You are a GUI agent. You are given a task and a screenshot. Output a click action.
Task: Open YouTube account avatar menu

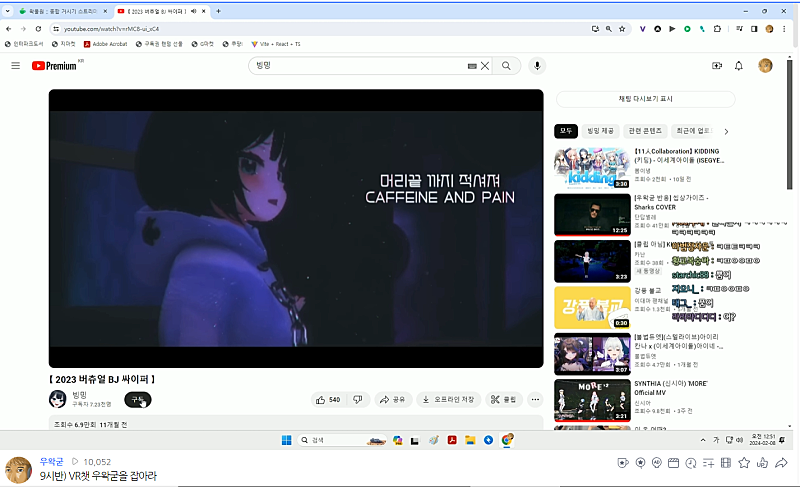point(765,66)
